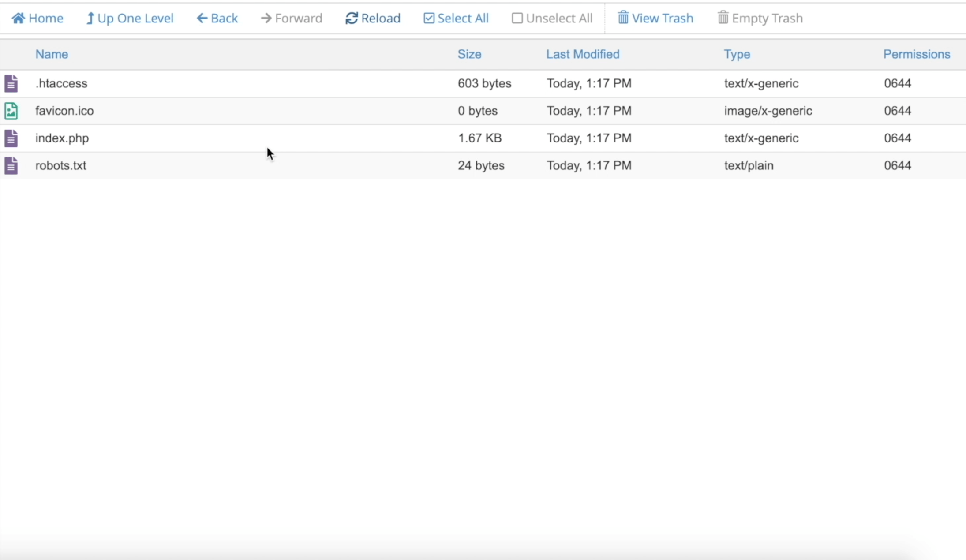The image size is (966, 560).
Task: Click the .htaccess file icon
Action: pyautogui.click(x=11, y=83)
